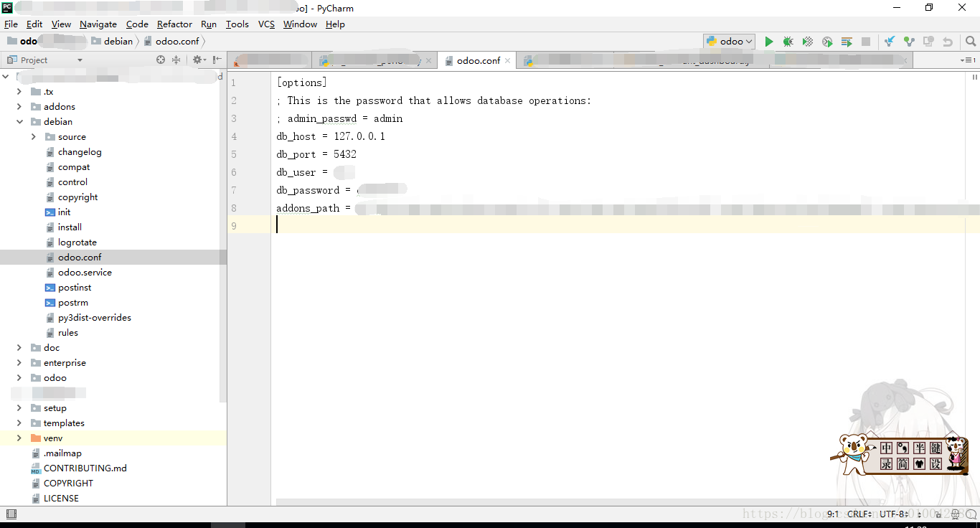Click the Hector inspector icon in status bar

click(x=955, y=514)
